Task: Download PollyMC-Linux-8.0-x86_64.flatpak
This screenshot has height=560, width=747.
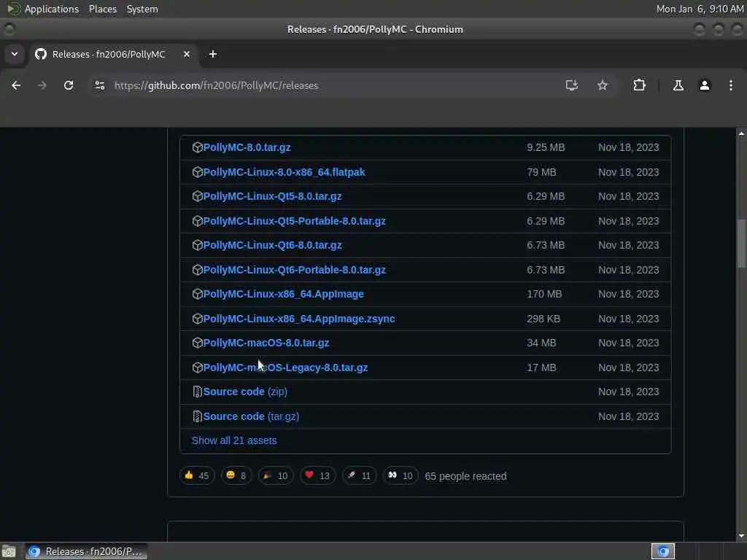Action: 284,172
